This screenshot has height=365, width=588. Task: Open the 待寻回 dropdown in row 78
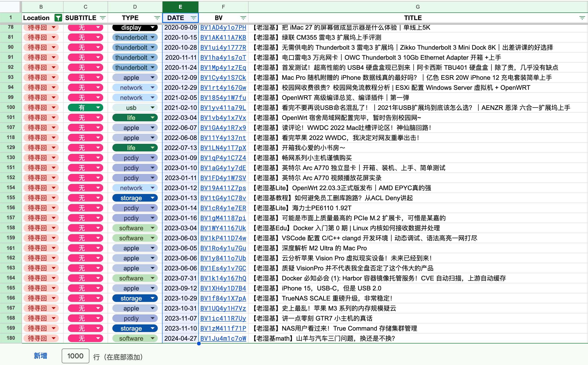point(54,27)
